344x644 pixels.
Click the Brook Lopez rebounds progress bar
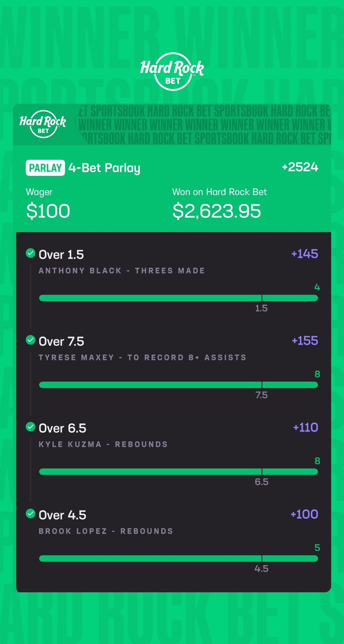pyautogui.click(x=178, y=558)
